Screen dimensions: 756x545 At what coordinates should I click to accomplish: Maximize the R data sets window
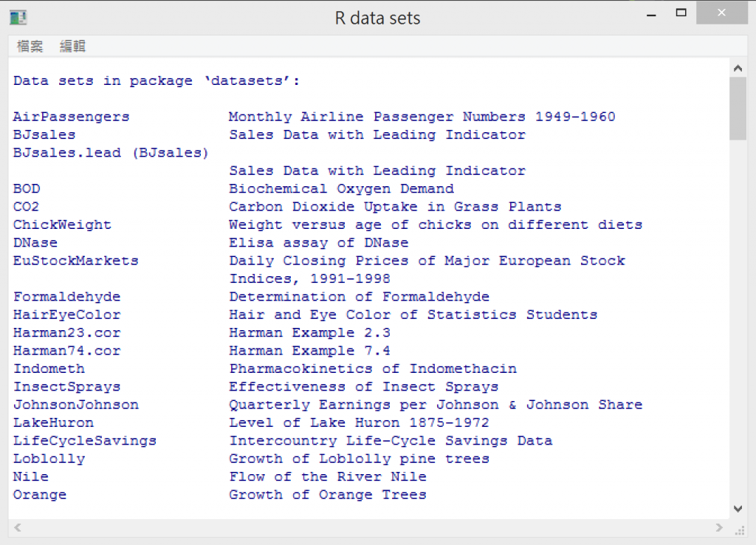coord(681,13)
